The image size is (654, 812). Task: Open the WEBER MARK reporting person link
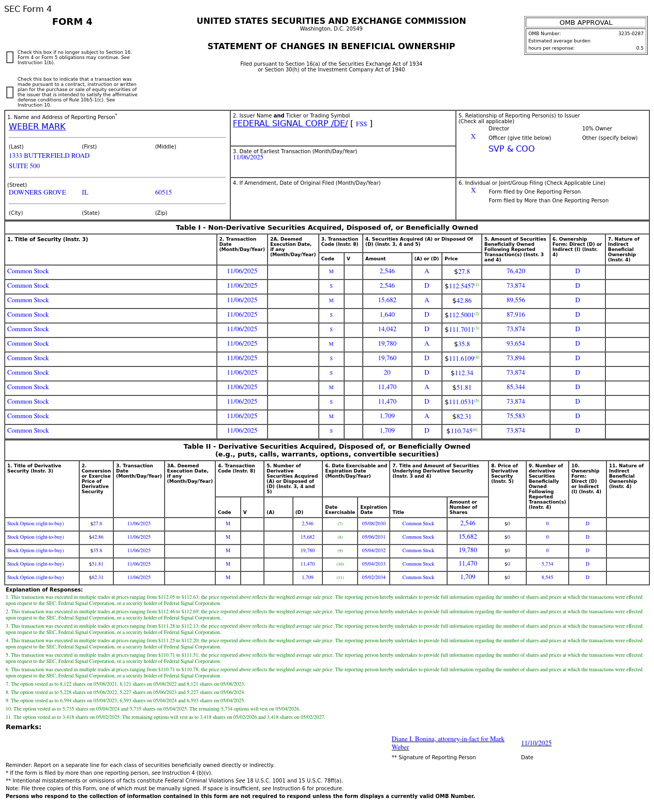tap(37, 127)
